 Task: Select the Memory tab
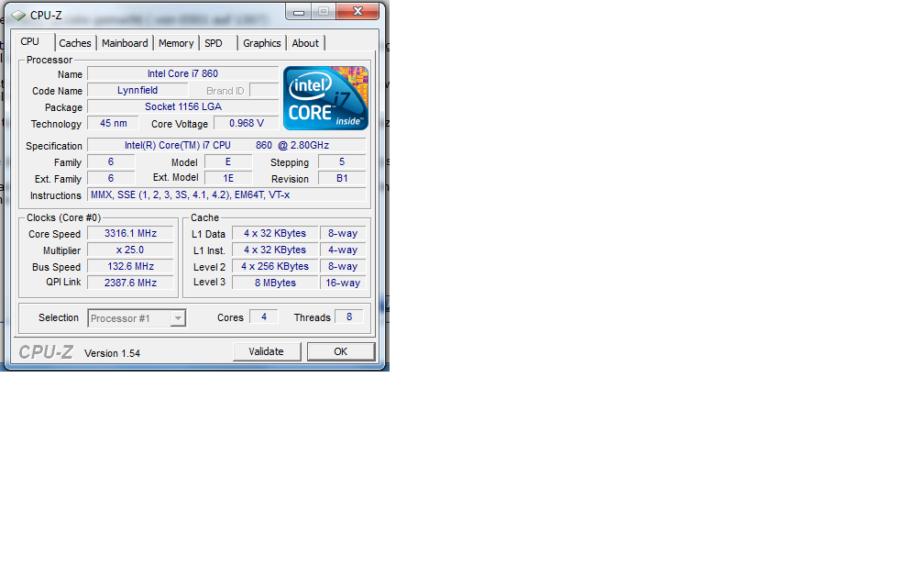click(x=176, y=43)
